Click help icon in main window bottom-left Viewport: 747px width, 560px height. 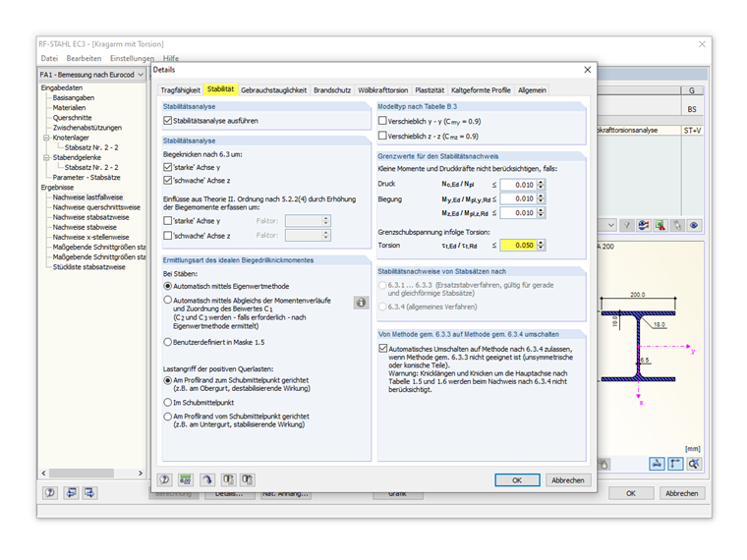50,493
